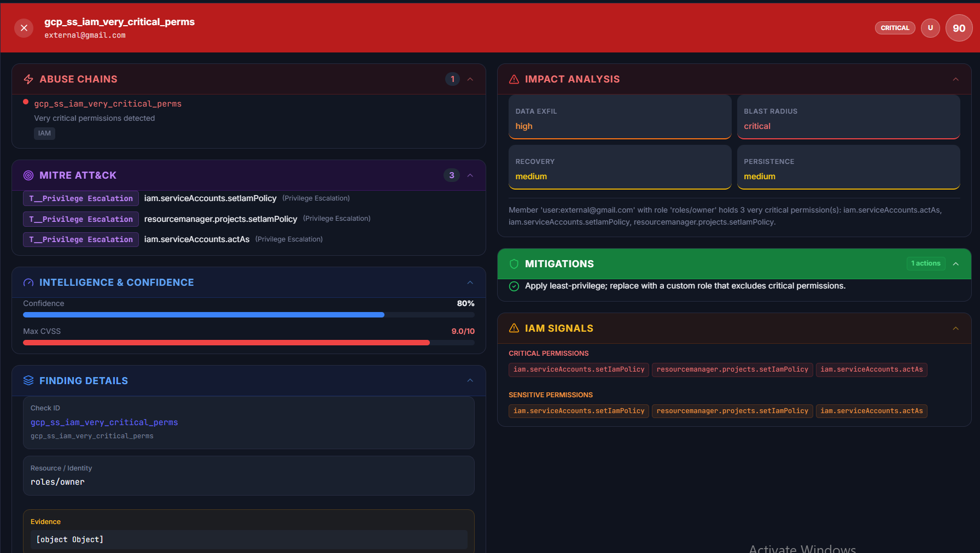Click the risk score 90 badge
980x553 pixels.
pyautogui.click(x=959, y=28)
